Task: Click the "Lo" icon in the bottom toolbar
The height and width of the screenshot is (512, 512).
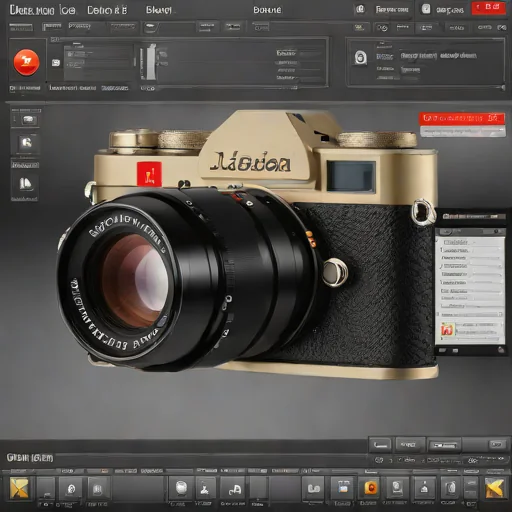Action: coord(313,489)
